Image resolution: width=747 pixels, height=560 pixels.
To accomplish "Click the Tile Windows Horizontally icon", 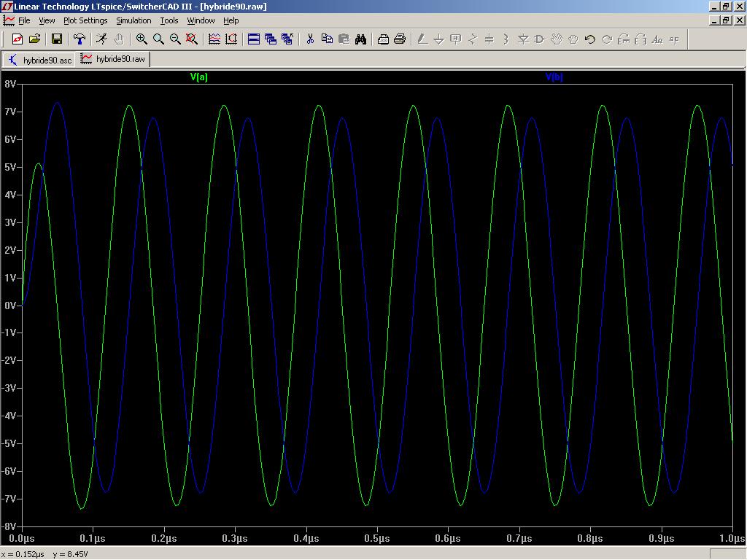I will [254, 39].
